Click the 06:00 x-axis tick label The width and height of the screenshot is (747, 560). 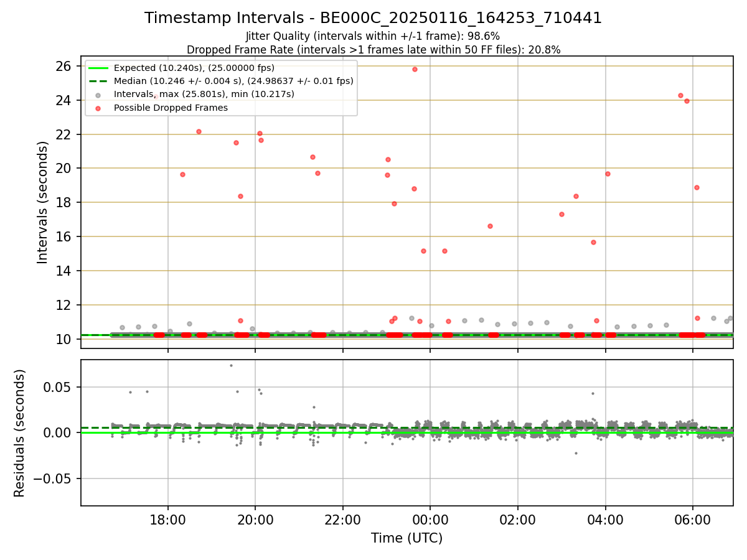[x=693, y=519]
